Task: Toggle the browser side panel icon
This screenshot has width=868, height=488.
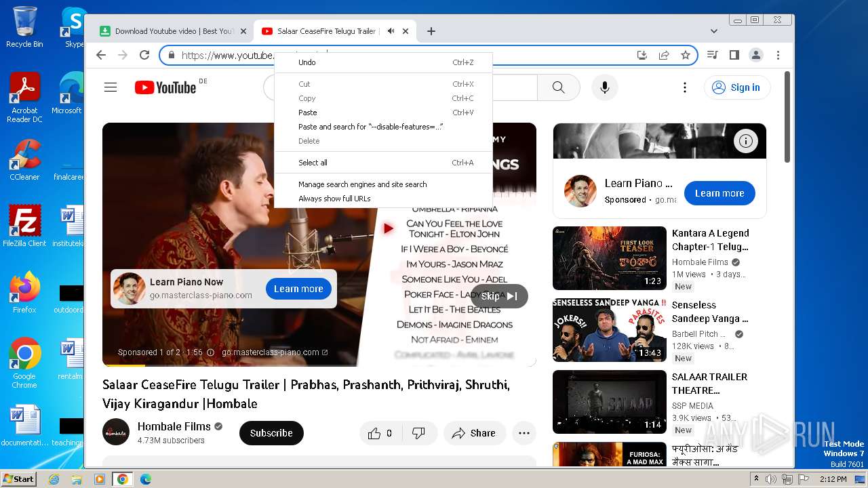Action: point(734,56)
